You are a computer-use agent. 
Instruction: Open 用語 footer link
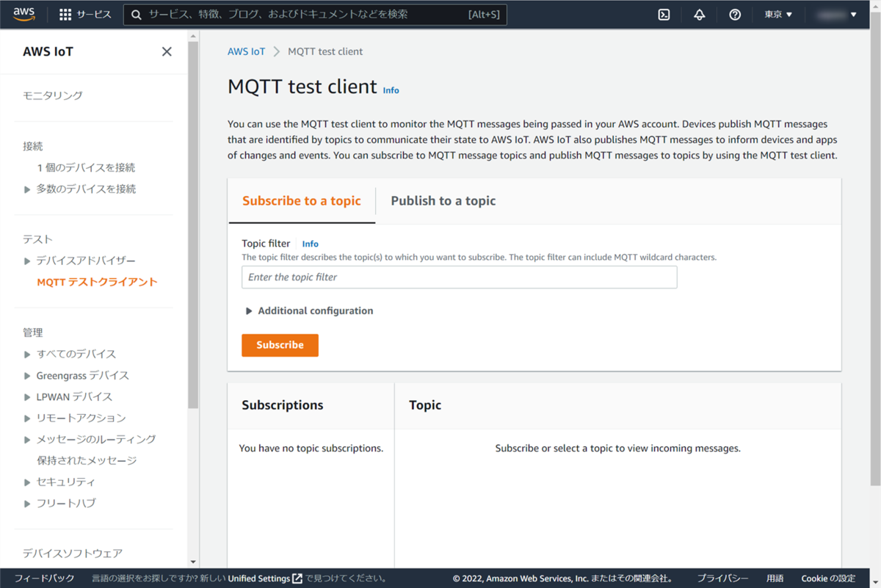(x=775, y=578)
